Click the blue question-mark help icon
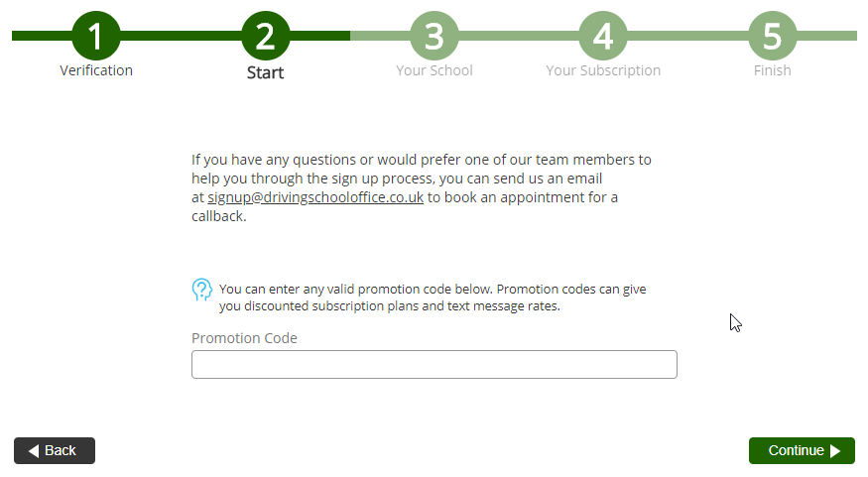868x477 pixels. tap(201, 290)
